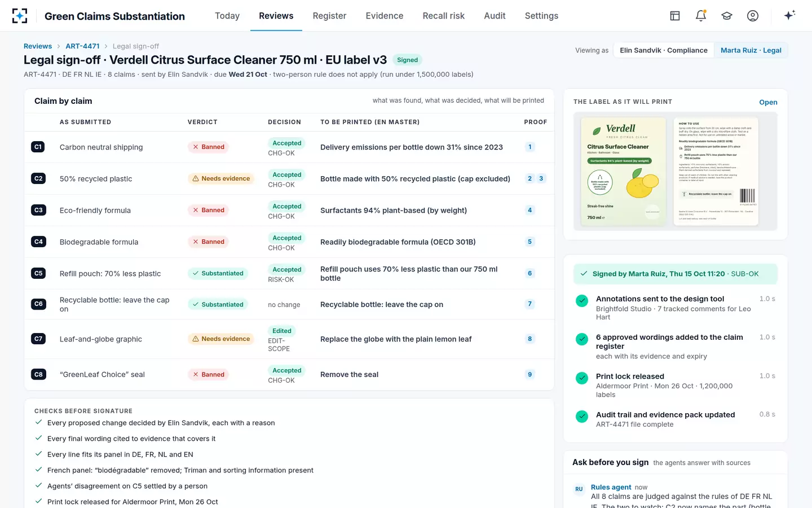Open the layout panel icon in header
Image resolution: width=812 pixels, height=508 pixels.
point(675,16)
